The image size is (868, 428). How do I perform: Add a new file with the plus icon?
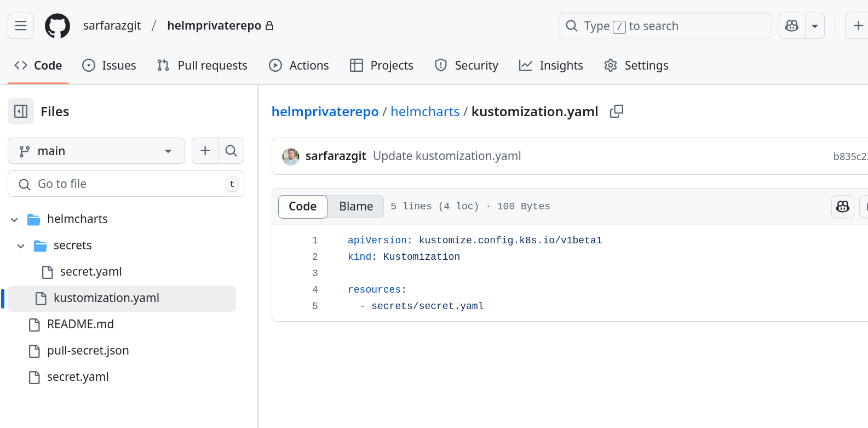tap(205, 151)
